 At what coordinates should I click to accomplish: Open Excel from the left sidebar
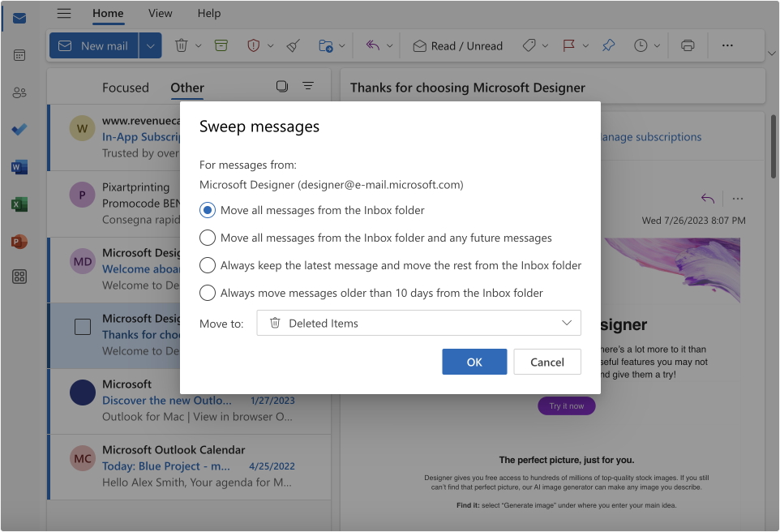pyautogui.click(x=18, y=204)
